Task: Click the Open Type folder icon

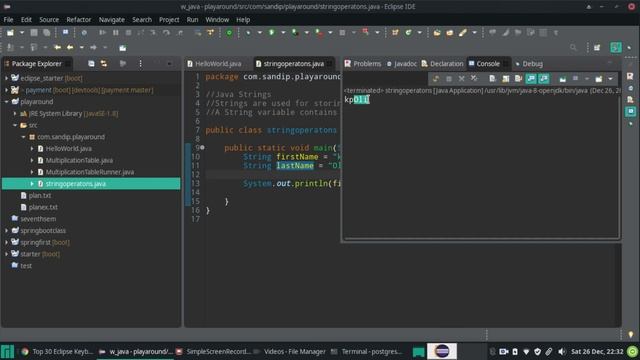Action: click(437, 33)
